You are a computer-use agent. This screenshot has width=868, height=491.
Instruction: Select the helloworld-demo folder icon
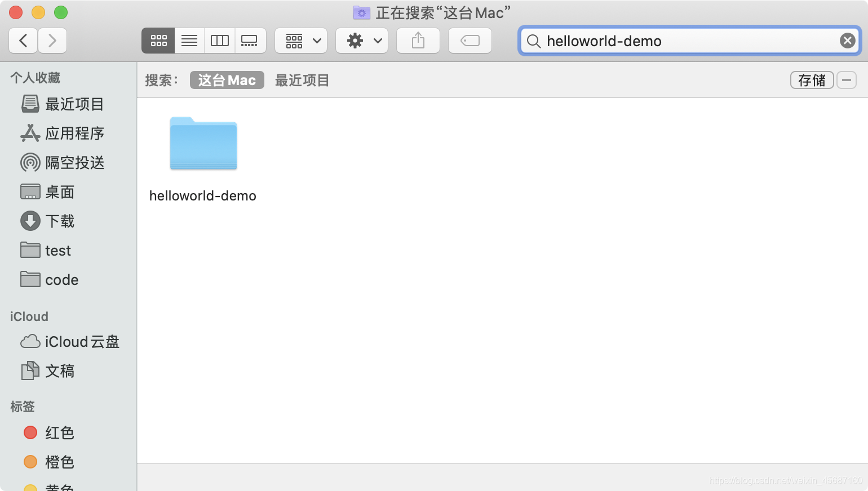[x=203, y=143]
